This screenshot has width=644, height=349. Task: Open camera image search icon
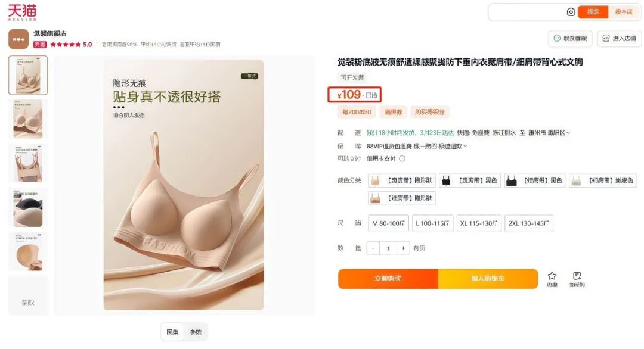(571, 12)
